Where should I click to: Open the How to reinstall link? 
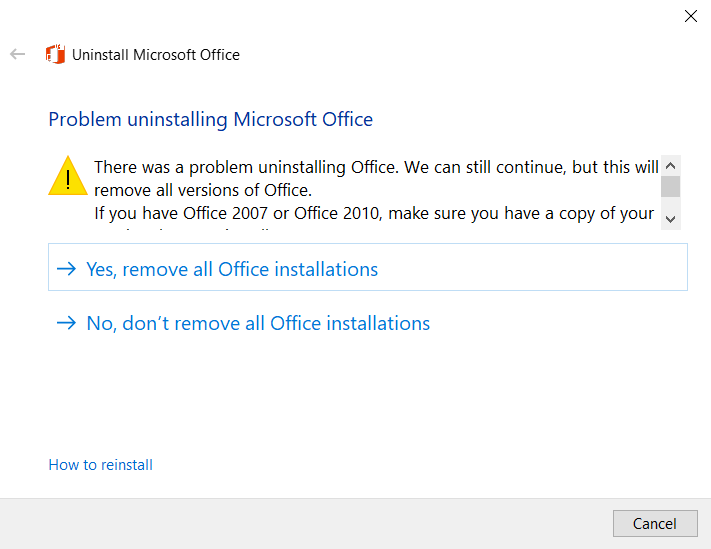[x=101, y=465]
